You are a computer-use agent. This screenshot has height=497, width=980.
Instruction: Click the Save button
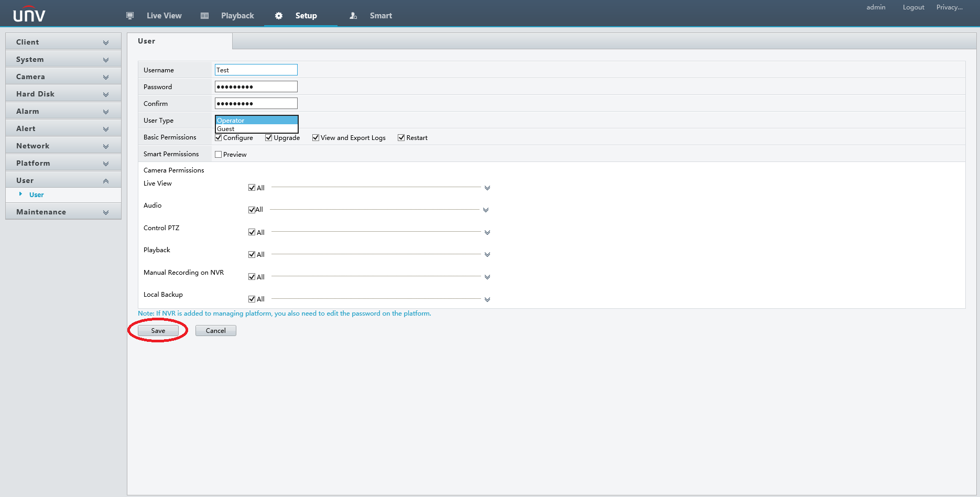pos(157,330)
